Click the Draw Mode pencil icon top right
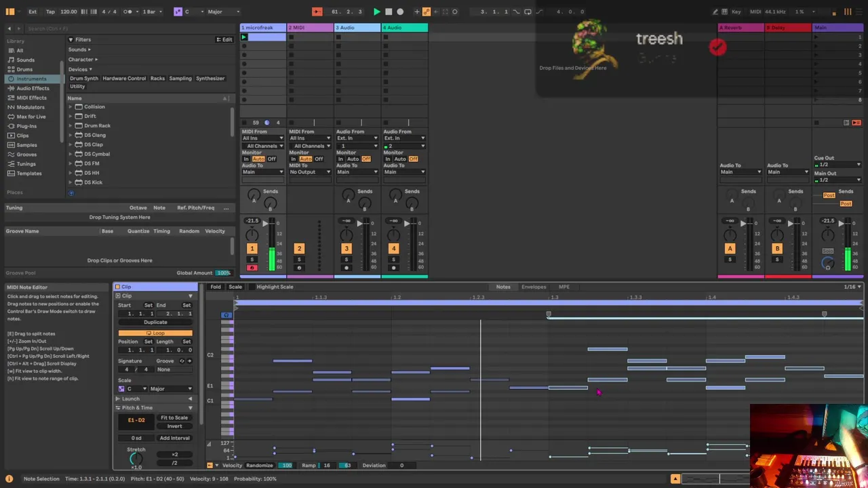Viewport: 868px width, 488px height. [715, 12]
